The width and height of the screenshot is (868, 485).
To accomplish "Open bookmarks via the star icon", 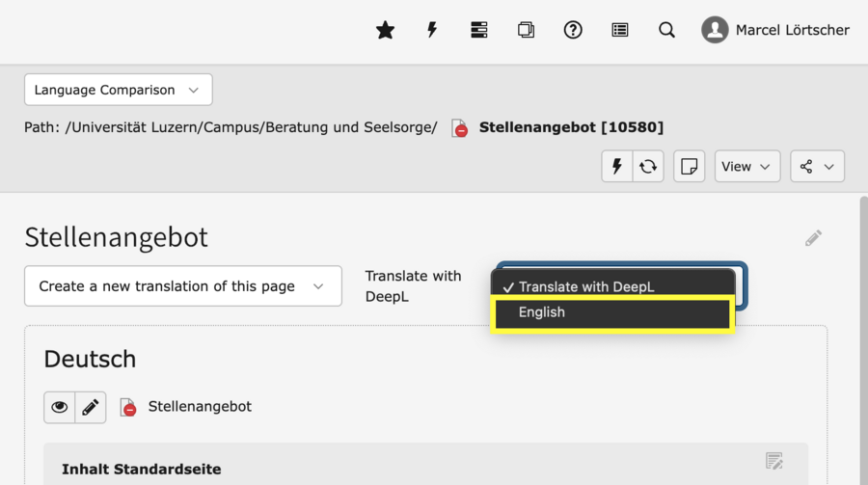I will click(385, 30).
